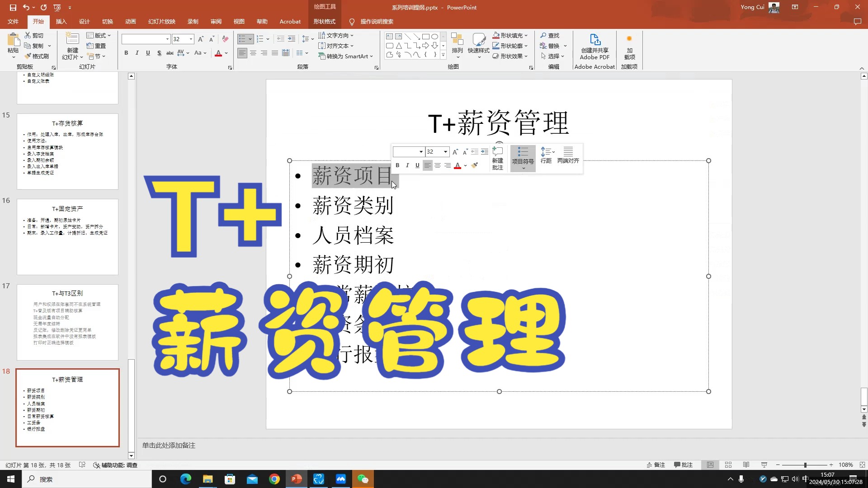
Task: Click Find (查找) button
Action: [x=550, y=35]
